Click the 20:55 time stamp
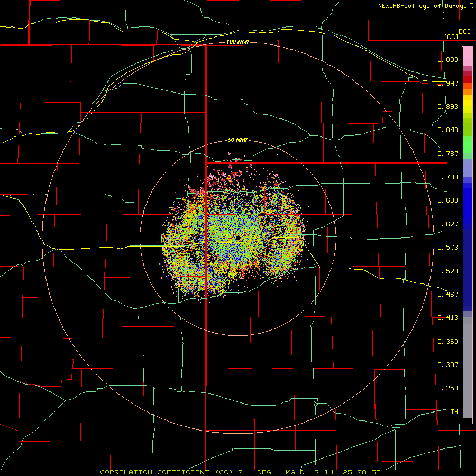Image resolution: width=476 pixels, height=476 pixels. pyautogui.click(x=369, y=472)
